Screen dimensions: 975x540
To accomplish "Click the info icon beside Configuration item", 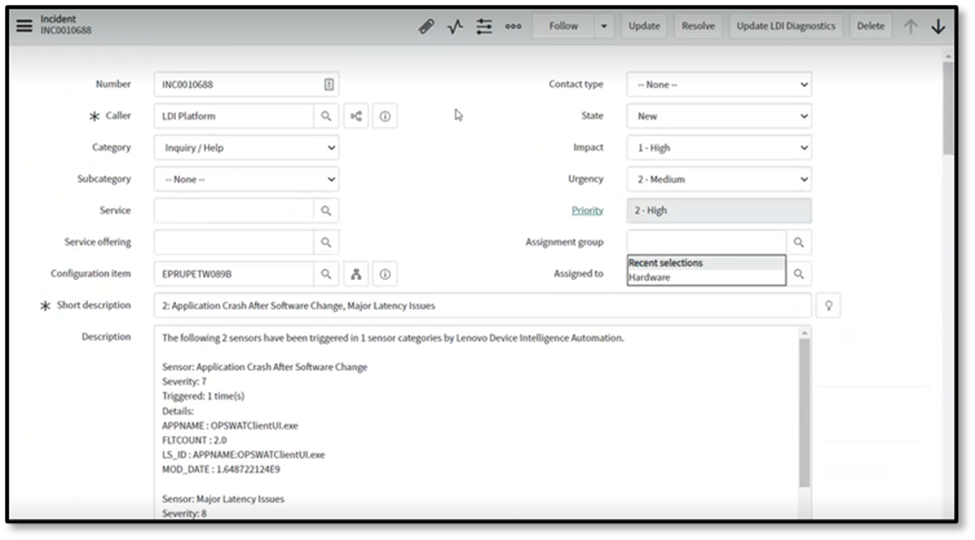I will coord(385,273).
